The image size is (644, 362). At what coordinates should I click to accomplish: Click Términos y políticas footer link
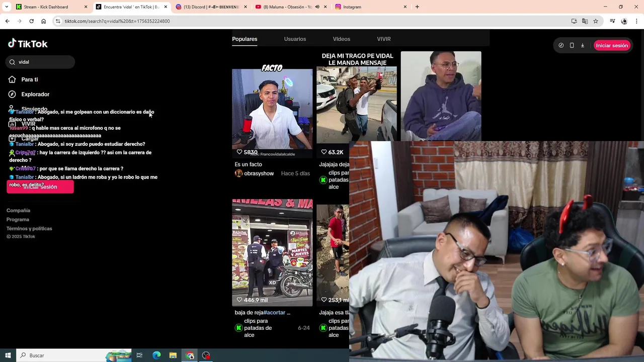coord(29,229)
